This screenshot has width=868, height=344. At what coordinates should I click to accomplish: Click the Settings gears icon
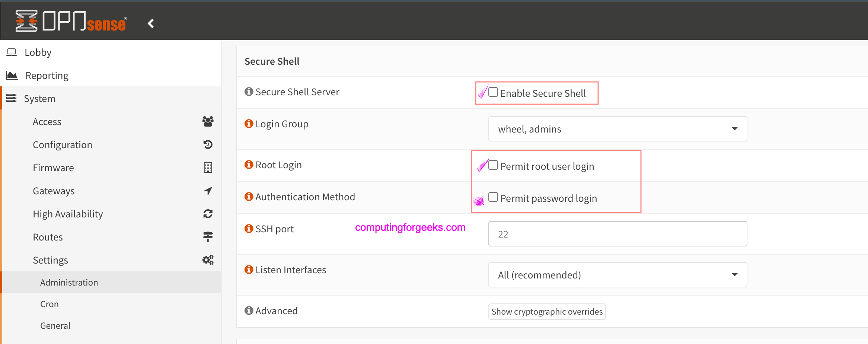click(x=208, y=260)
